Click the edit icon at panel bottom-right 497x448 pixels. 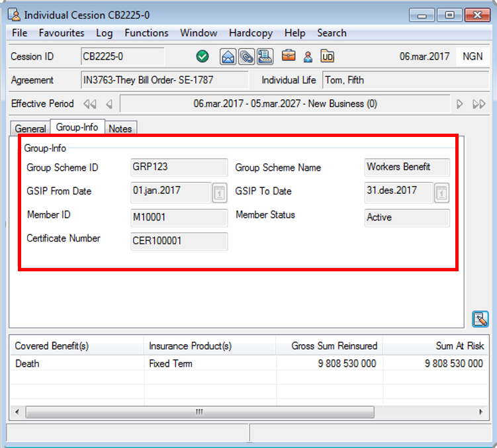480,320
